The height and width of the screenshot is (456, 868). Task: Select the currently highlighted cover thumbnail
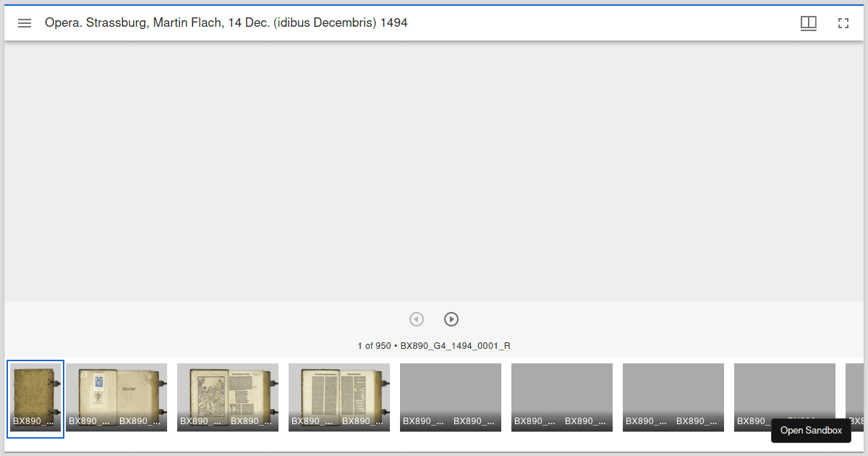point(35,397)
